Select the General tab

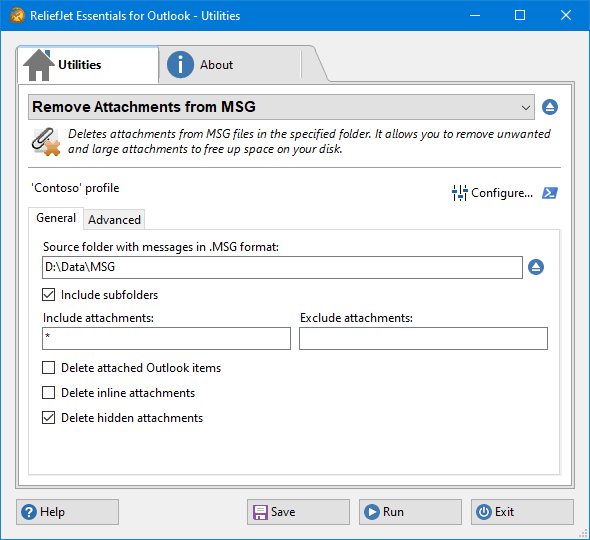point(56,218)
